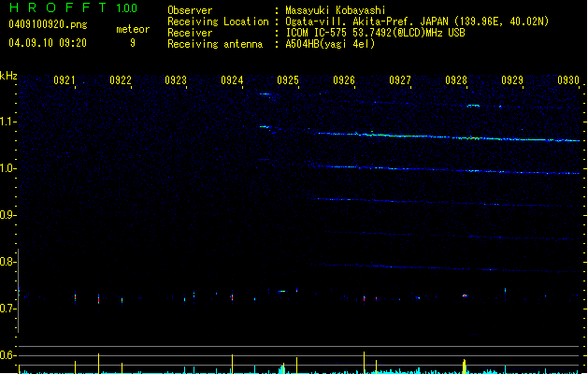Image resolution: width=588 pixels, height=374 pixels.
Task: Click the HROFFT 1.0.0 title text
Action: click(74, 7)
